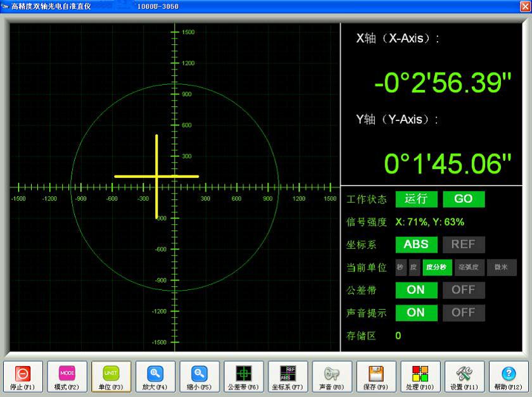
Task: Click the 运行 run status button
Action: click(416, 199)
